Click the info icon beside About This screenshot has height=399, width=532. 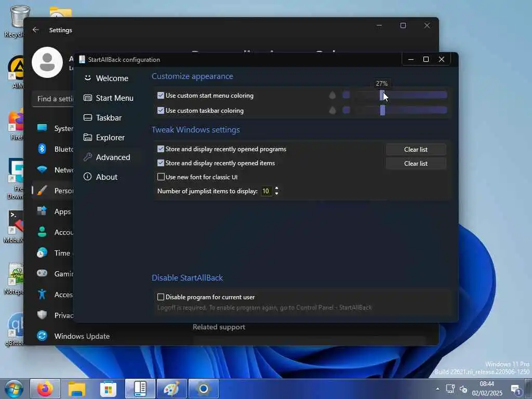click(x=87, y=177)
